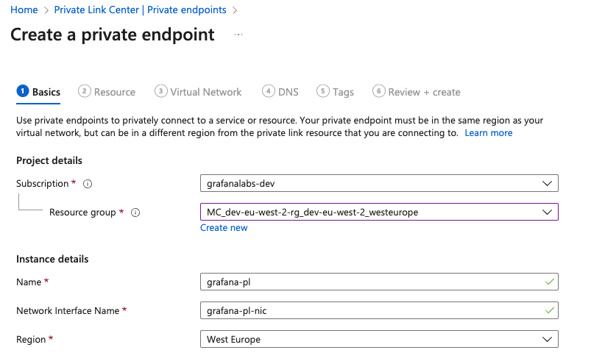The width and height of the screenshot is (591, 364).
Task: Navigate to Home breadcrumb
Action: click(24, 10)
